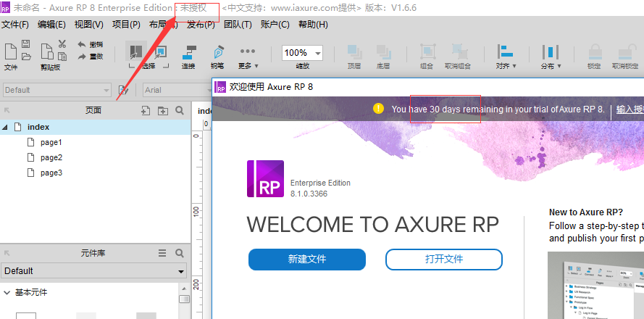Select page1 in the pages tree

pos(51,142)
